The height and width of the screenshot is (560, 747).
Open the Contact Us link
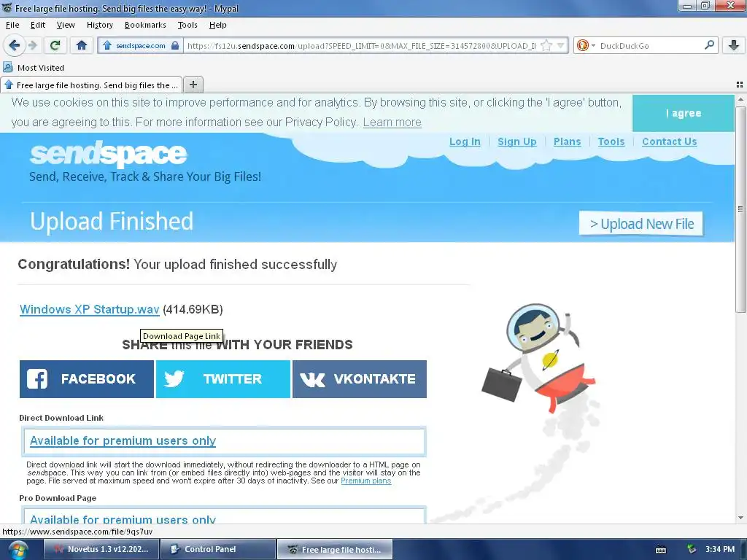click(670, 141)
